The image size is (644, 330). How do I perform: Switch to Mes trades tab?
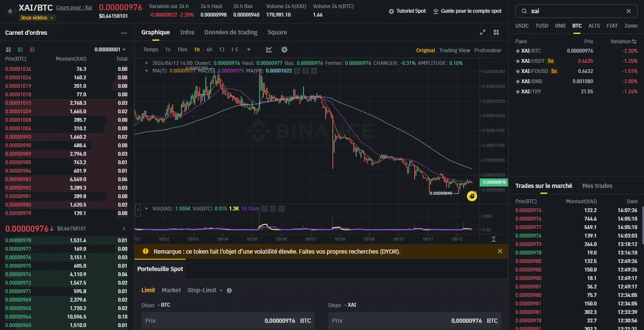pos(597,186)
